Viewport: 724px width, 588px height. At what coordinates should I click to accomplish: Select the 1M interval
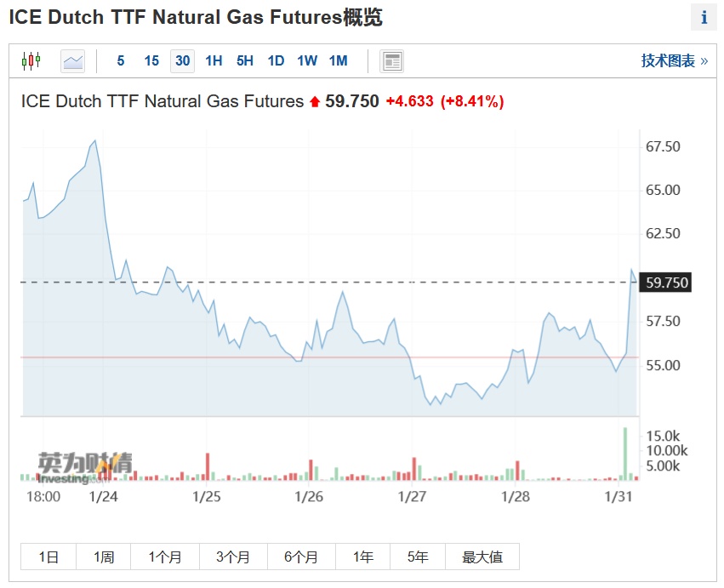pos(339,60)
